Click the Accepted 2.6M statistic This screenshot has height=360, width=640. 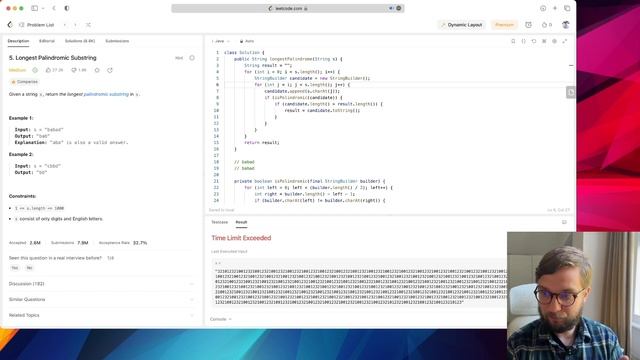pos(25,243)
